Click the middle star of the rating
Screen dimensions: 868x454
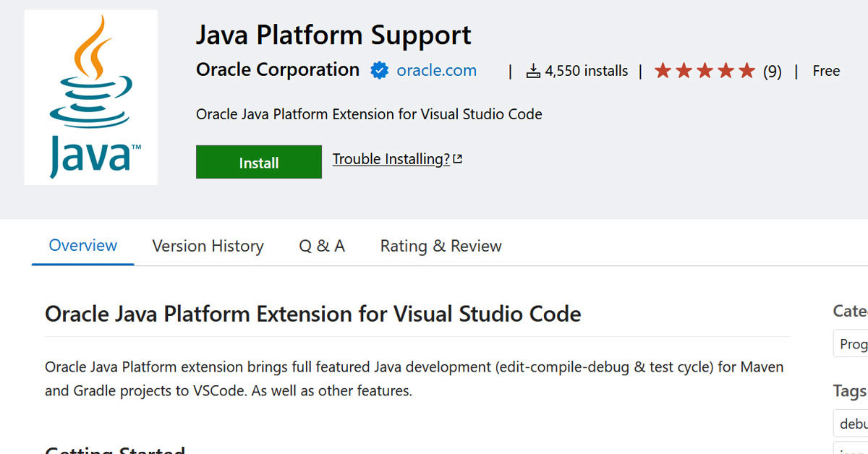[x=705, y=71]
